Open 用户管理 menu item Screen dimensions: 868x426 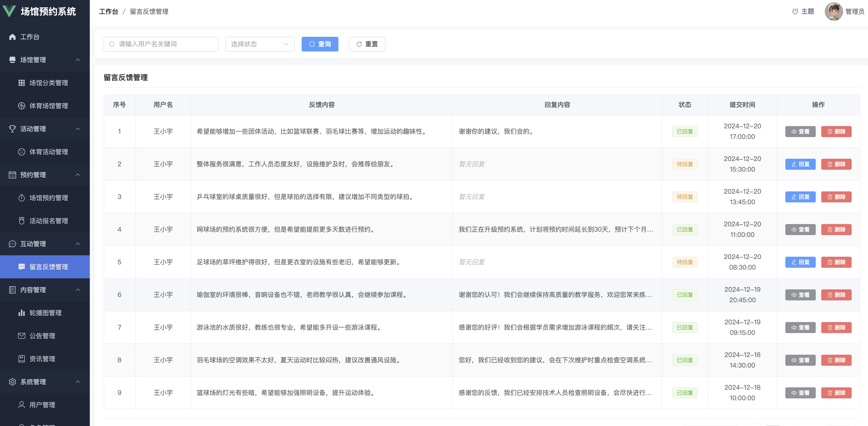coord(42,405)
